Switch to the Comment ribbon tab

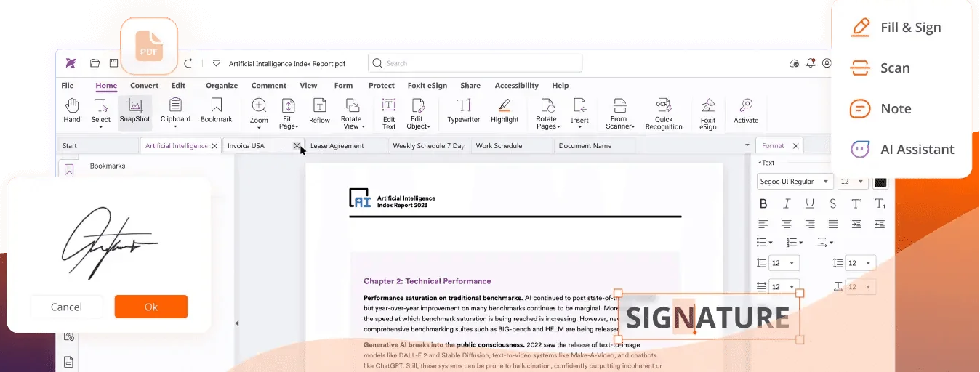click(x=269, y=86)
